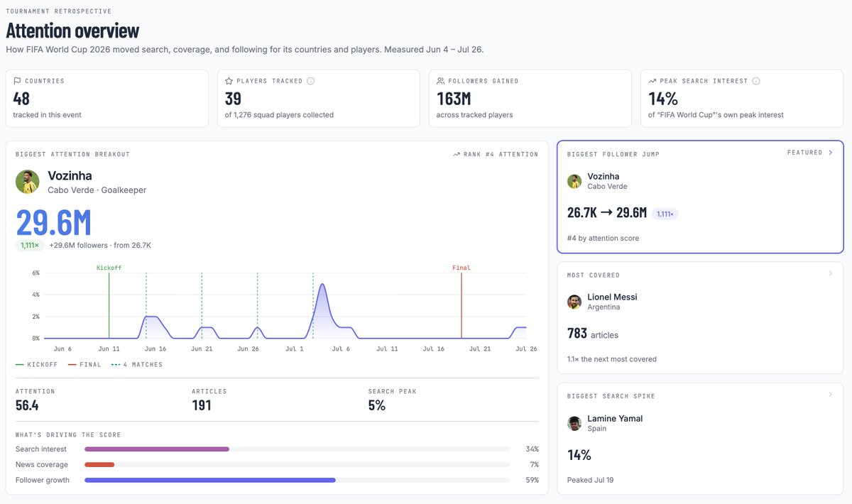
Task: Click the 'Peaked Jul 19' text
Action: coord(591,480)
